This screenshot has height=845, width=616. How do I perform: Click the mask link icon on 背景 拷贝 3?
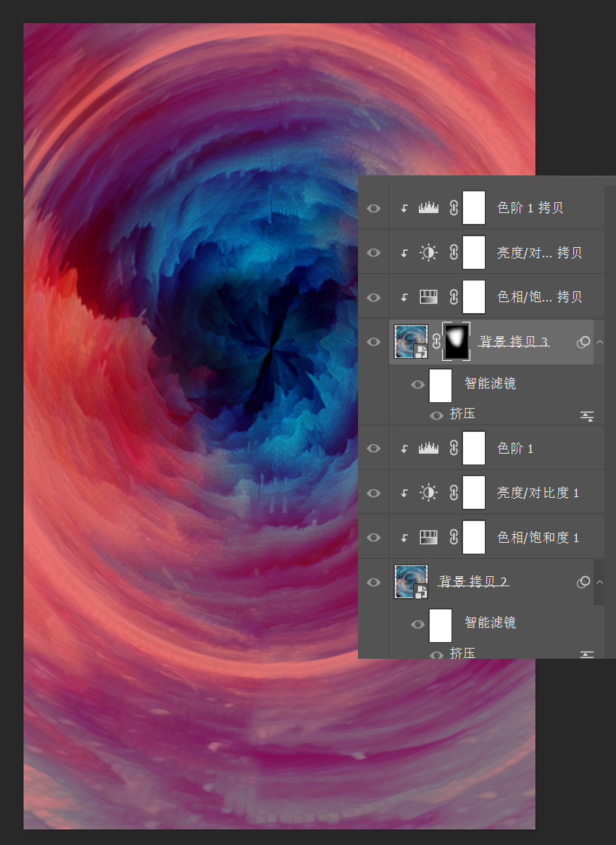pyautogui.click(x=436, y=341)
